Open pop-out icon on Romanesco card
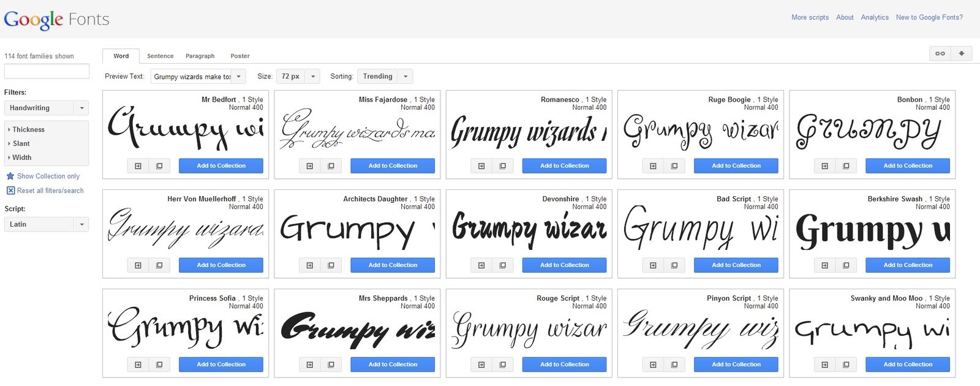The height and width of the screenshot is (386, 980). (x=502, y=166)
